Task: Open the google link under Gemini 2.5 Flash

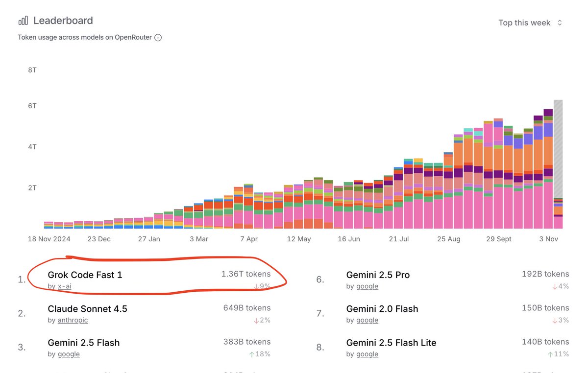Action: [69, 354]
